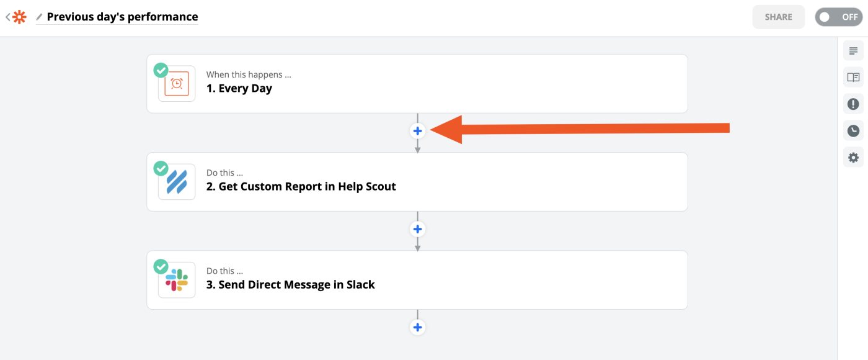Click the pencil edit icon beside title

(x=40, y=17)
